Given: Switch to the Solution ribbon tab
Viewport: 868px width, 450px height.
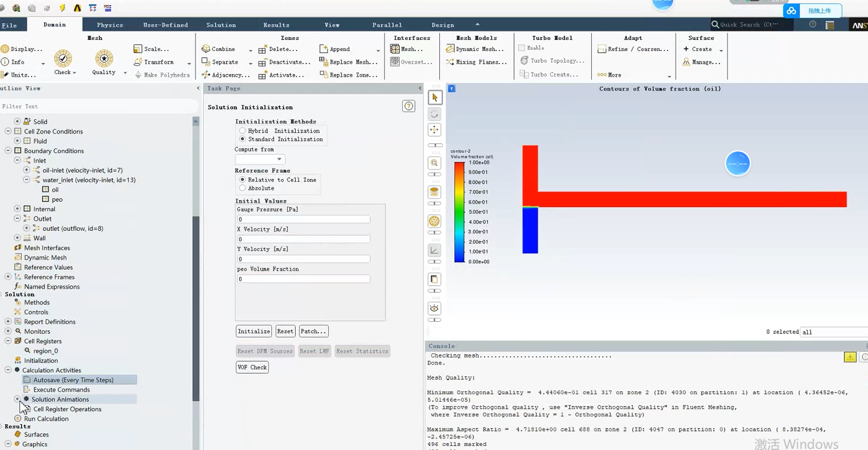Looking at the screenshot, I should (x=221, y=25).
